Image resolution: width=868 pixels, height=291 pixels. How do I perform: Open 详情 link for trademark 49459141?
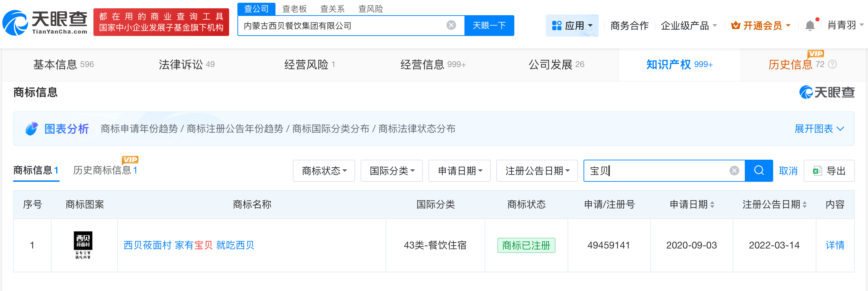[835, 245]
